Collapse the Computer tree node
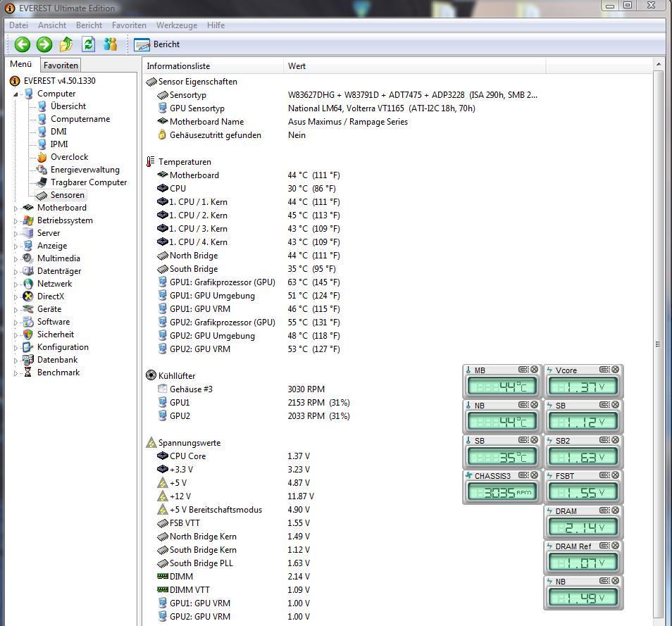The width and height of the screenshot is (672, 626). [x=16, y=94]
